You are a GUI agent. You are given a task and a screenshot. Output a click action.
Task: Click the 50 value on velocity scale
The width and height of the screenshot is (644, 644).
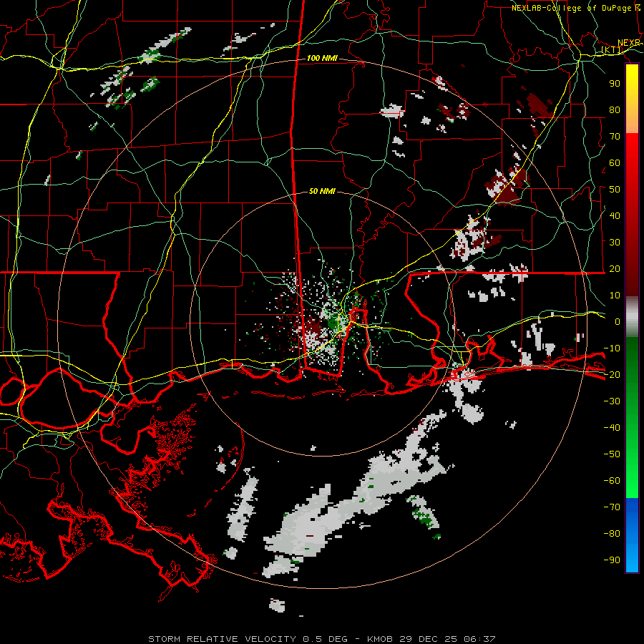coord(615,190)
